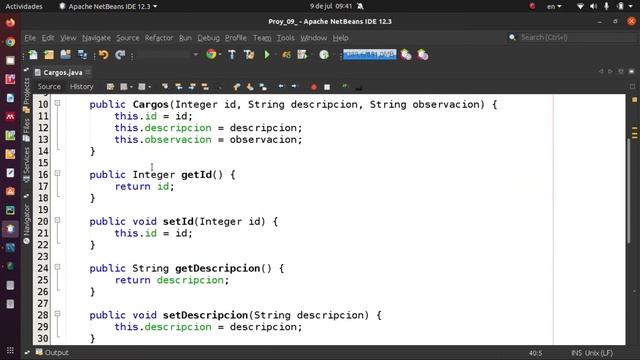Viewport: 640px width, 360px height.
Task: Collapse the setDescripcion fold on line 28
Action: (58, 314)
